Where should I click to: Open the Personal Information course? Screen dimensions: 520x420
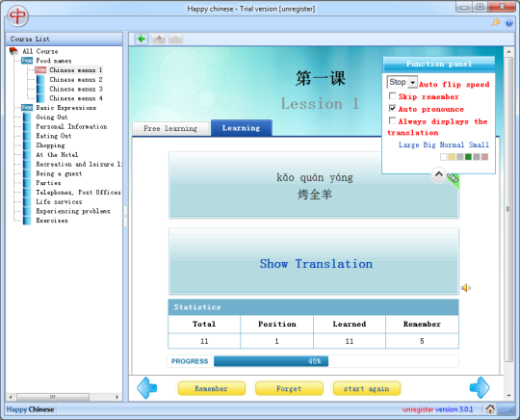71,126
